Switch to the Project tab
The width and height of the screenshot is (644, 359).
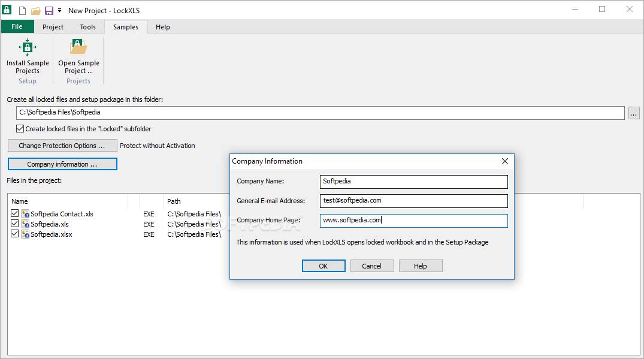[53, 27]
